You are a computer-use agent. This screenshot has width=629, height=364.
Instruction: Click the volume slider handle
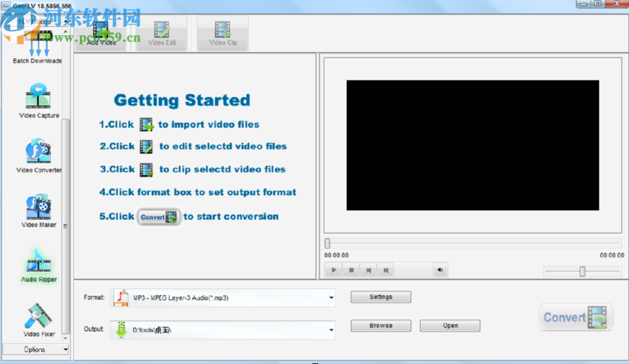tap(582, 271)
